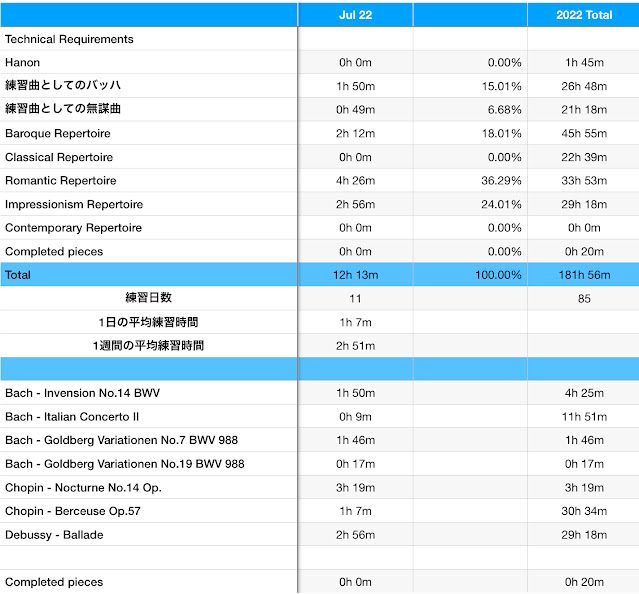Select the '1日の平均練習時間' row label
This screenshot has width=639, height=594.
[148, 322]
